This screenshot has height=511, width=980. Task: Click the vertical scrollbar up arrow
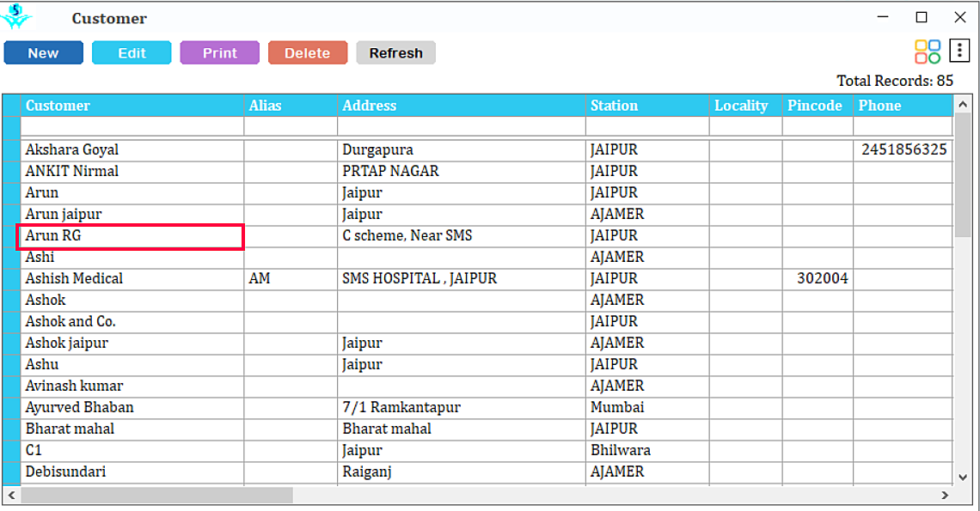coord(963,105)
